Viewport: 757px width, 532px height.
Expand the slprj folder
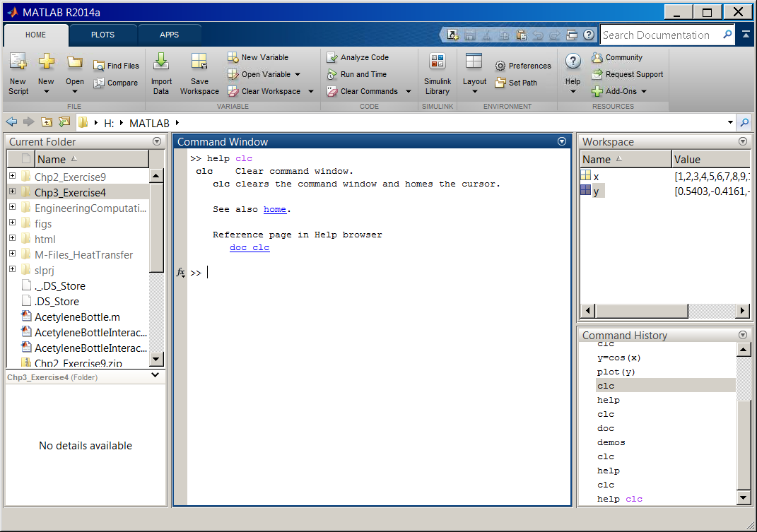[x=13, y=268]
